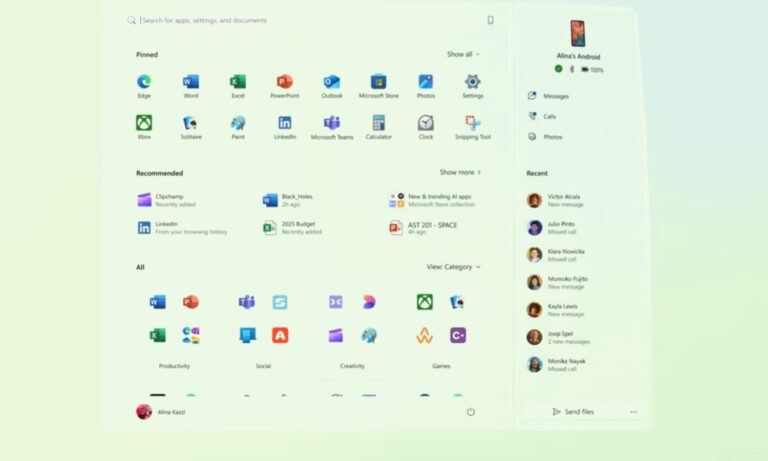Launch Microsoft Word from pinned apps
The width and height of the screenshot is (768, 461).
point(191,83)
